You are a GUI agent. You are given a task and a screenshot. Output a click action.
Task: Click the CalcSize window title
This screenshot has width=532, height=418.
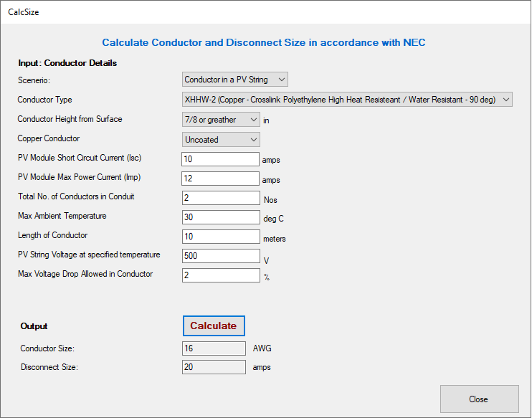pyautogui.click(x=24, y=12)
